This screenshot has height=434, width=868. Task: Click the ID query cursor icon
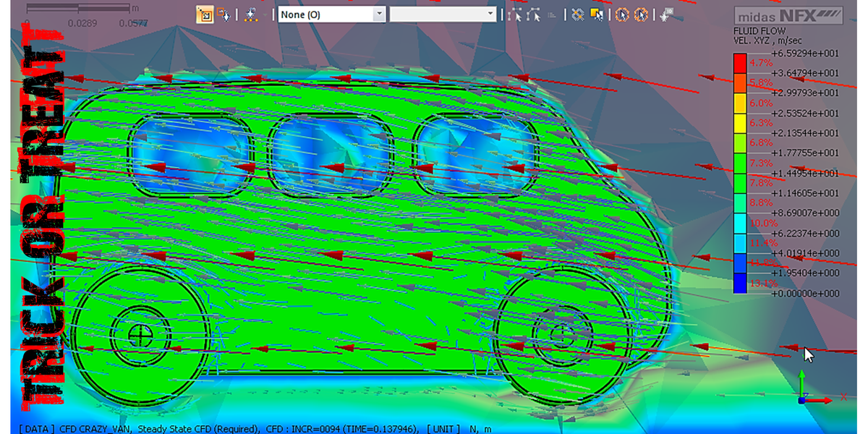pos(666,14)
